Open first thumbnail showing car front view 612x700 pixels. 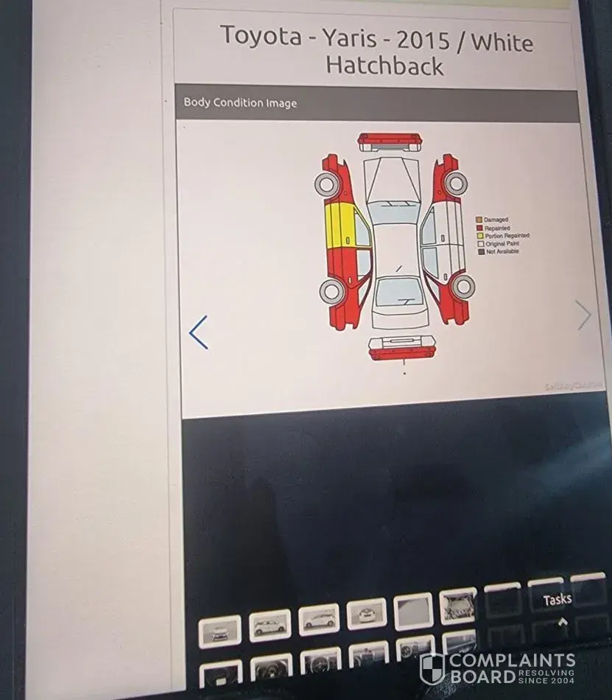click(x=219, y=631)
